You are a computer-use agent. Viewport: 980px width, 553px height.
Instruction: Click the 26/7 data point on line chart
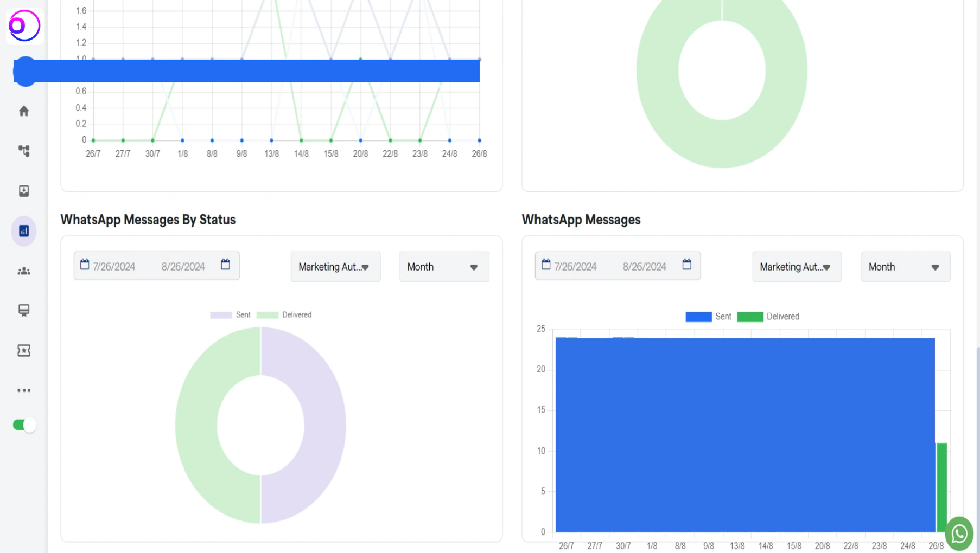[93, 140]
